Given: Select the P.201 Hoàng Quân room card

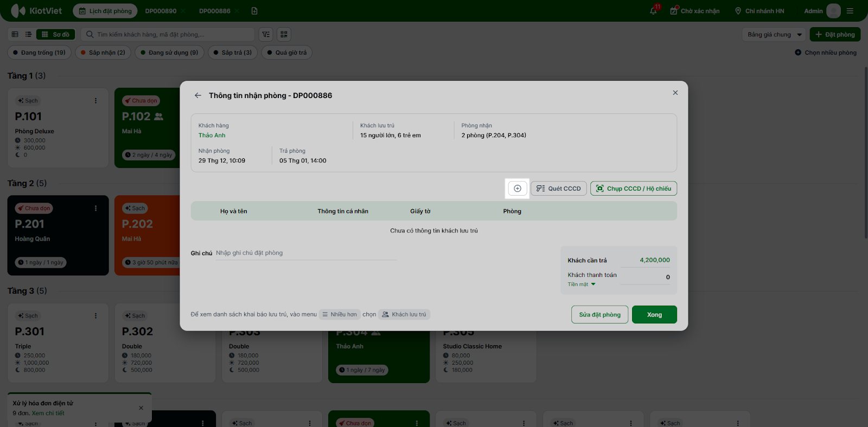Looking at the screenshot, I should tap(58, 235).
